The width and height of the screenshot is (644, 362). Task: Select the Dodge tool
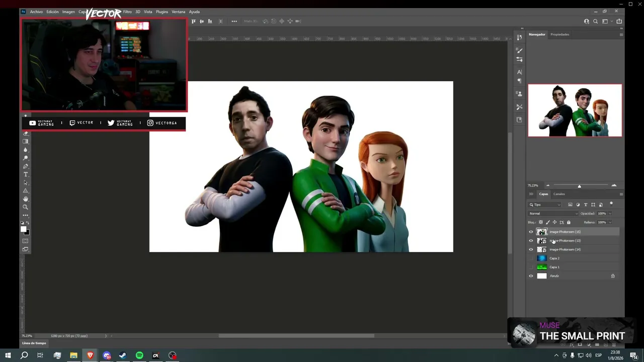pos(26,158)
